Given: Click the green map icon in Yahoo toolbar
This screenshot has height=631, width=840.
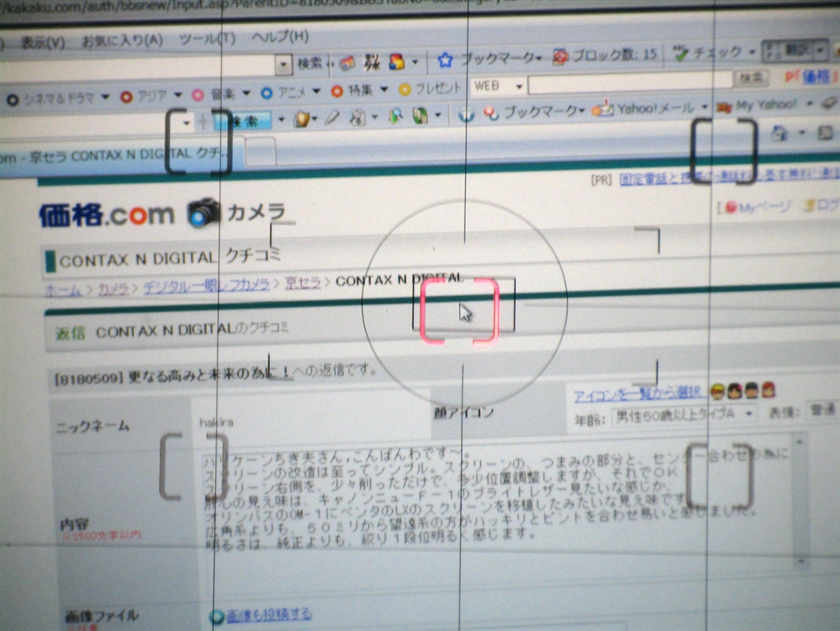Looking at the screenshot, I should pos(420,115).
